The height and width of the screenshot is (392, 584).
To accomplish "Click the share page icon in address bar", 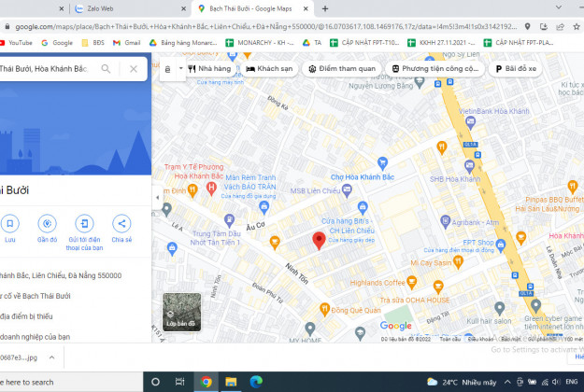I will coord(560,27).
